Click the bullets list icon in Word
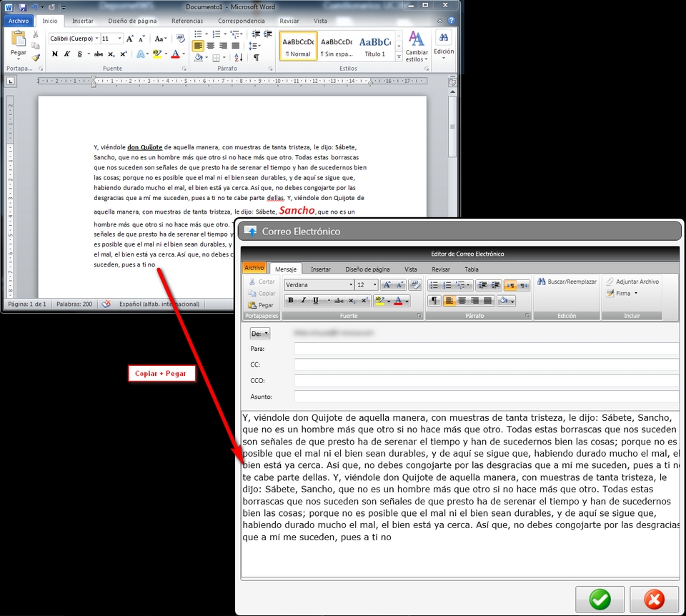Image resolution: width=686 pixels, height=616 pixels. 198,34
